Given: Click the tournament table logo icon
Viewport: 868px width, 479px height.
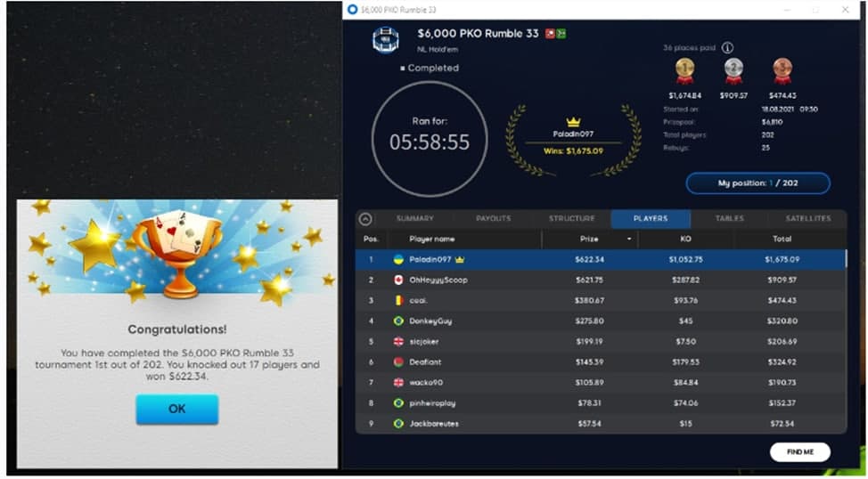Looking at the screenshot, I should coord(385,41).
